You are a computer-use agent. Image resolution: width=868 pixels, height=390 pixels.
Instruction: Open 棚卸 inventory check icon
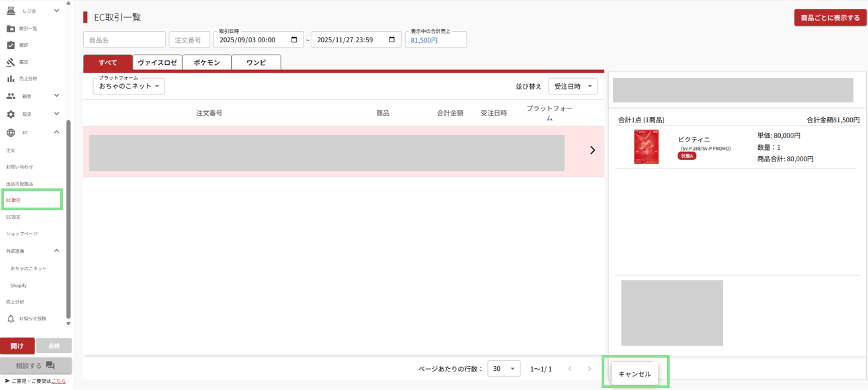(x=11, y=45)
